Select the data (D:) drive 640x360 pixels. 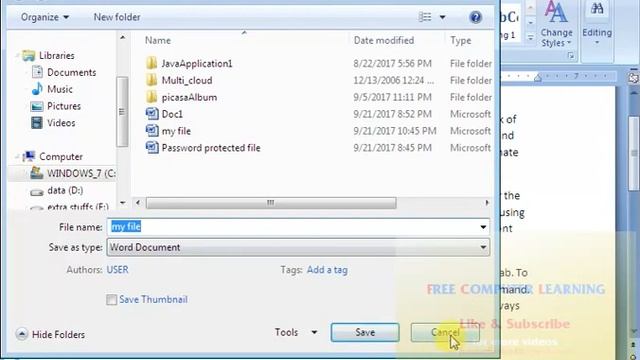coord(65,190)
